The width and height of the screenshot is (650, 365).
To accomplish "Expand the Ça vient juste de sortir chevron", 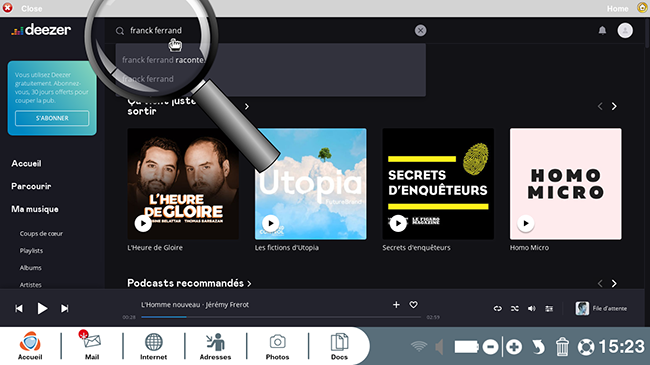I will 247,107.
